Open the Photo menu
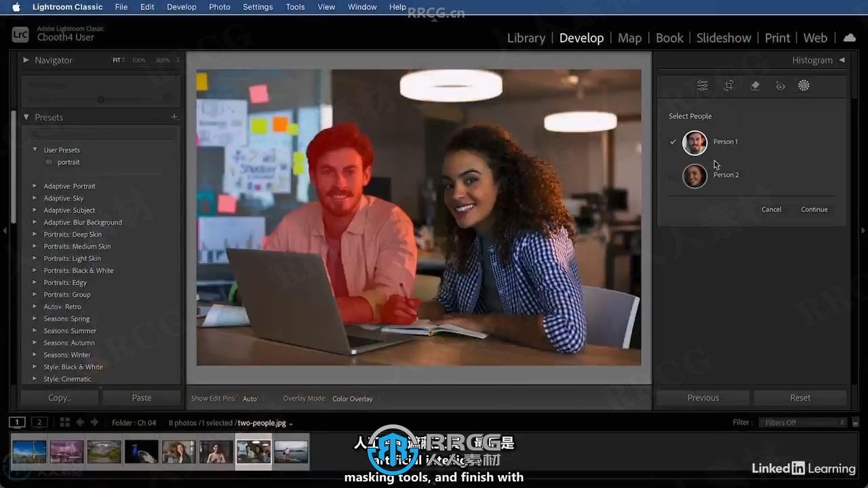868x488 pixels. (220, 7)
